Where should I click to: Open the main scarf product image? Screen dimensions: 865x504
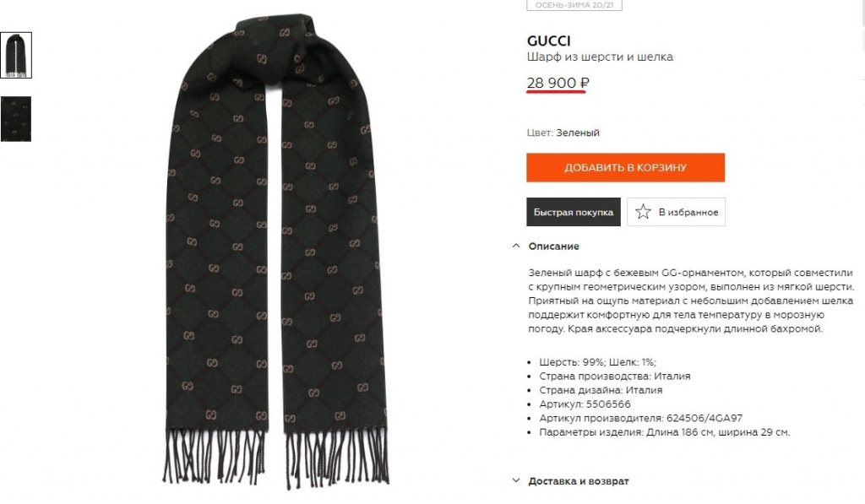point(276,251)
